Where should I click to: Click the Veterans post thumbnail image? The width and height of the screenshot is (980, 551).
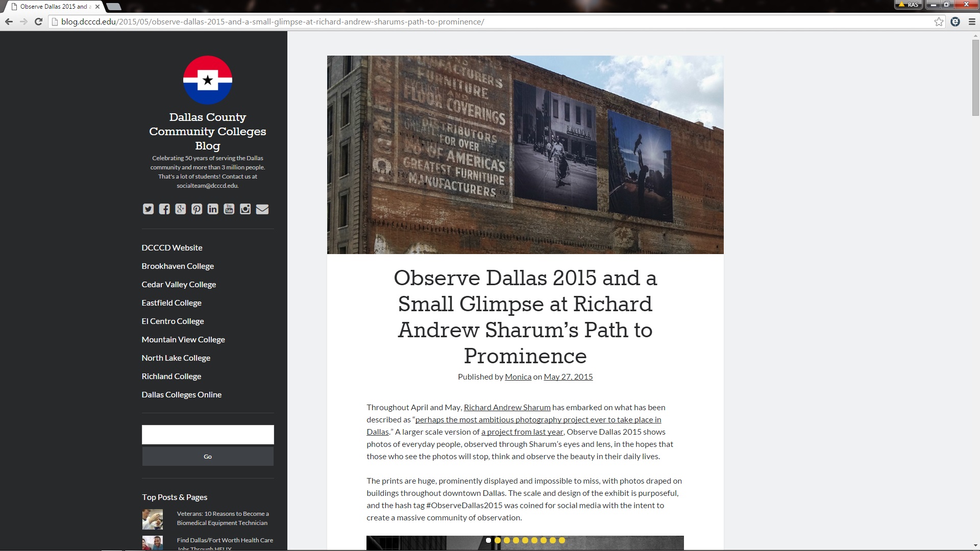point(153,519)
